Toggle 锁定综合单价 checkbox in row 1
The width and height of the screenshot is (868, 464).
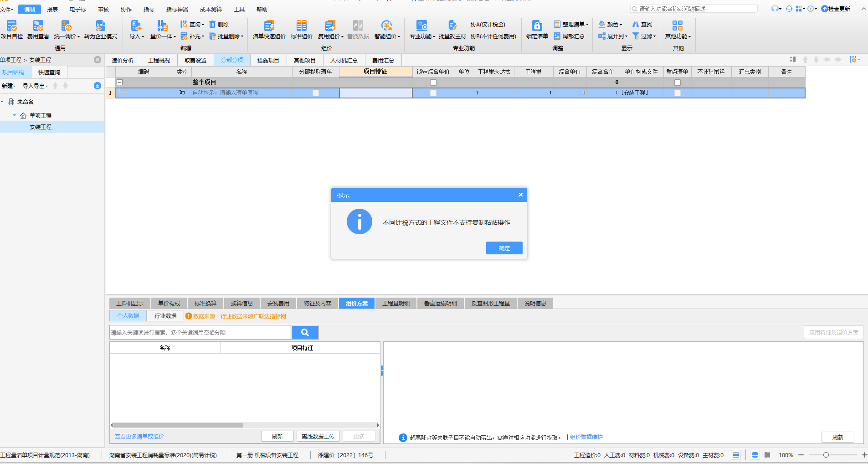coord(433,93)
